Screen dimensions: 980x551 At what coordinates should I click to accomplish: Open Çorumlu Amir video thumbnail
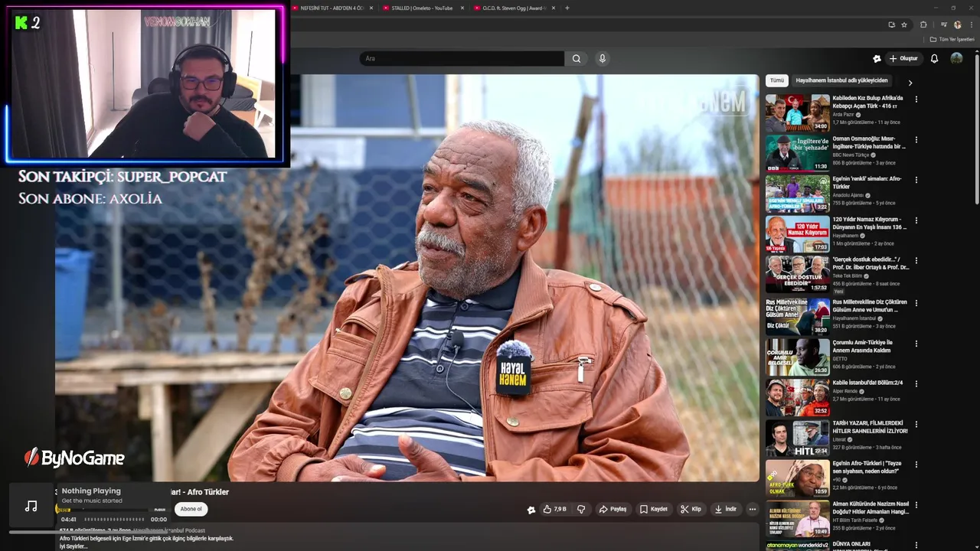pyautogui.click(x=797, y=356)
